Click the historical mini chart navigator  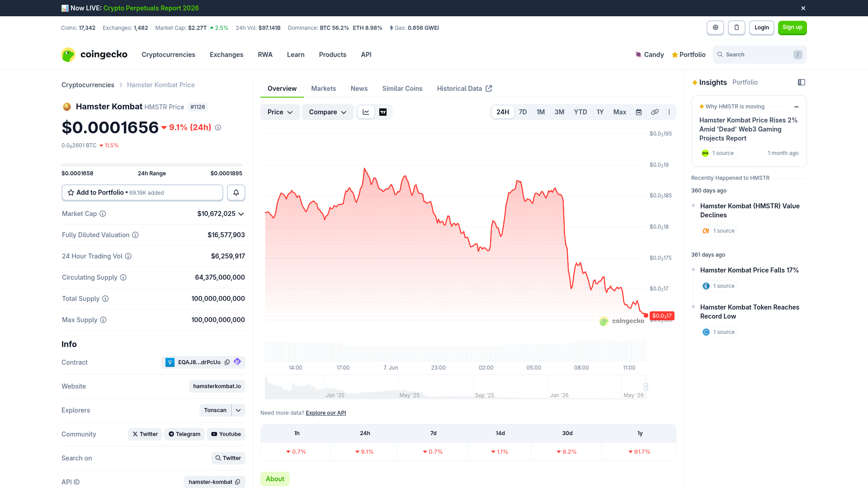tap(455, 387)
